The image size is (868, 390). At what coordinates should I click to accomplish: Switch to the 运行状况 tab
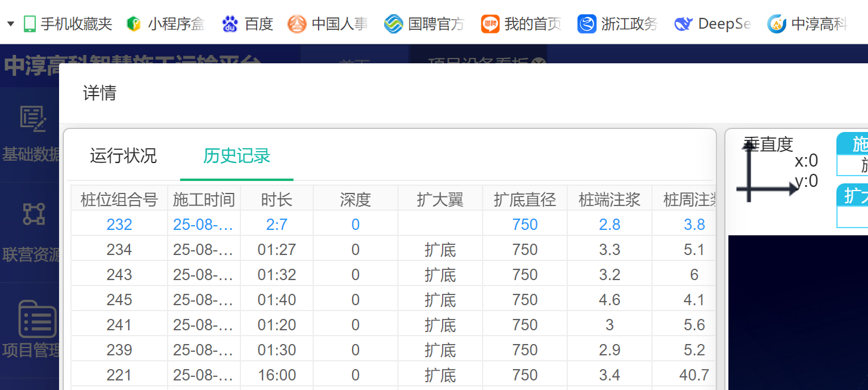click(123, 156)
